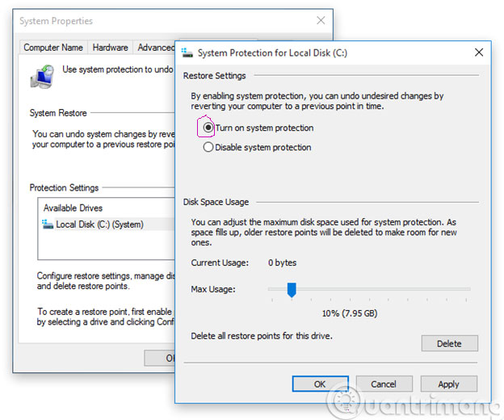Go to the Advanced tab

tap(155, 48)
